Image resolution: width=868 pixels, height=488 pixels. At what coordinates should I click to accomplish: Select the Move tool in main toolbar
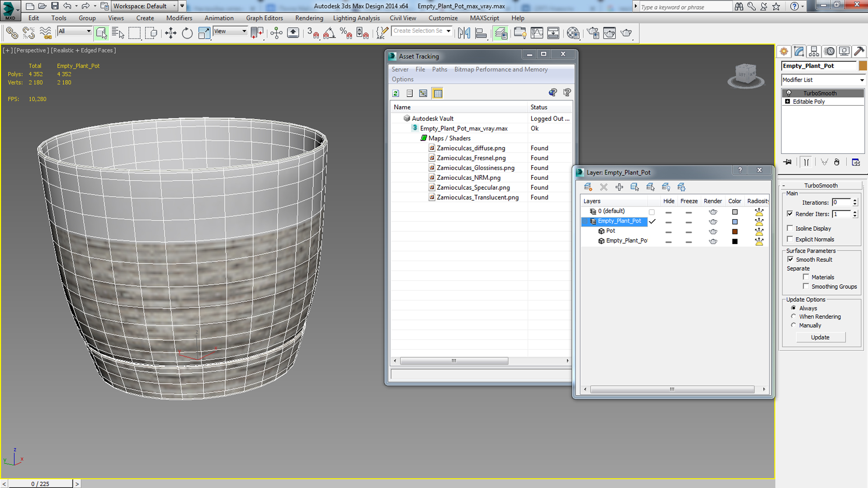pos(170,33)
